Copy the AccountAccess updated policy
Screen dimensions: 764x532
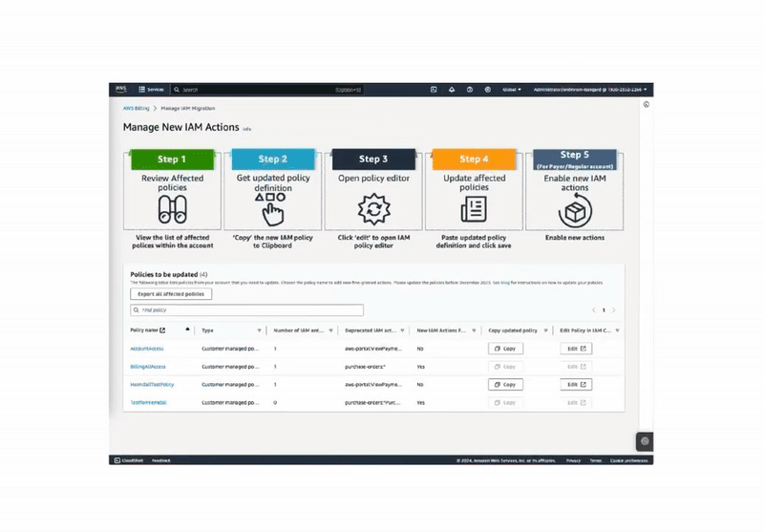pos(505,349)
